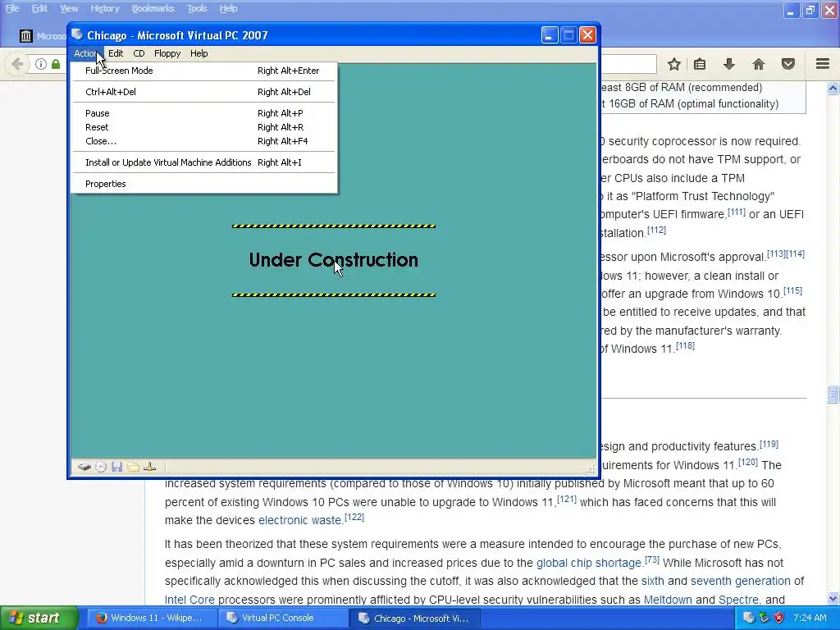Open Properties from the Action menu
The width and height of the screenshot is (840, 630).
[x=204, y=185]
